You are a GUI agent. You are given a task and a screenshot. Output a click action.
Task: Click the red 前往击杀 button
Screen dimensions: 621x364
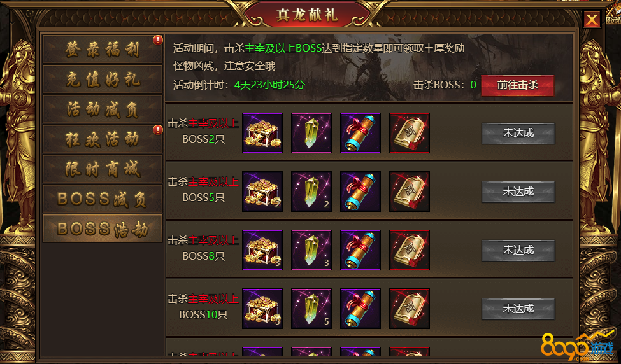[x=518, y=85]
